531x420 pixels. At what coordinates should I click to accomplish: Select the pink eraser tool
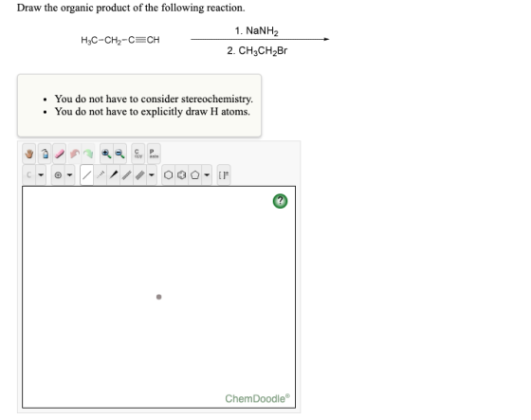click(60, 154)
